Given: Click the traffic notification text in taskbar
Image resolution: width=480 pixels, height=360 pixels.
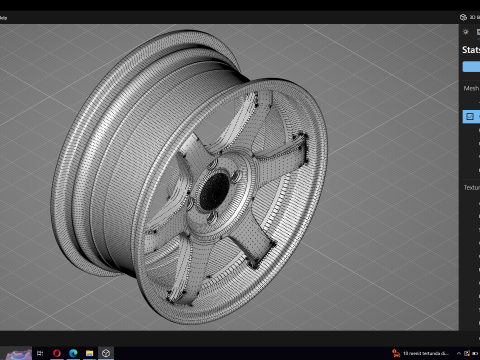Looking at the screenshot, I should pyautogui.click(x=426, y=353).
